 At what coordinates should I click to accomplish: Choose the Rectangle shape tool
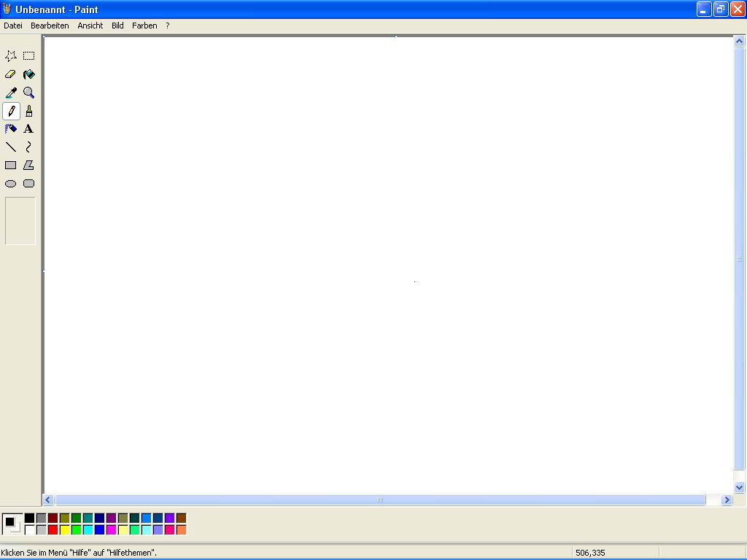point(11,166)
